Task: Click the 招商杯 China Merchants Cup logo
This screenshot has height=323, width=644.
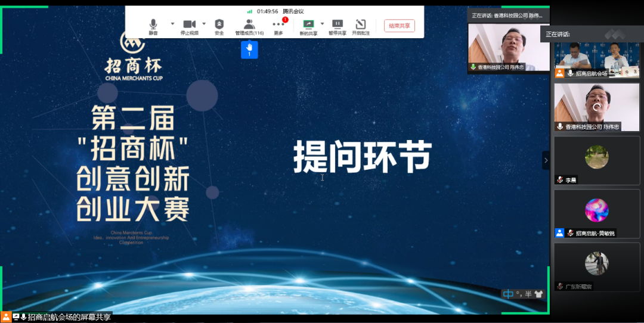Action: pos(134,55)
